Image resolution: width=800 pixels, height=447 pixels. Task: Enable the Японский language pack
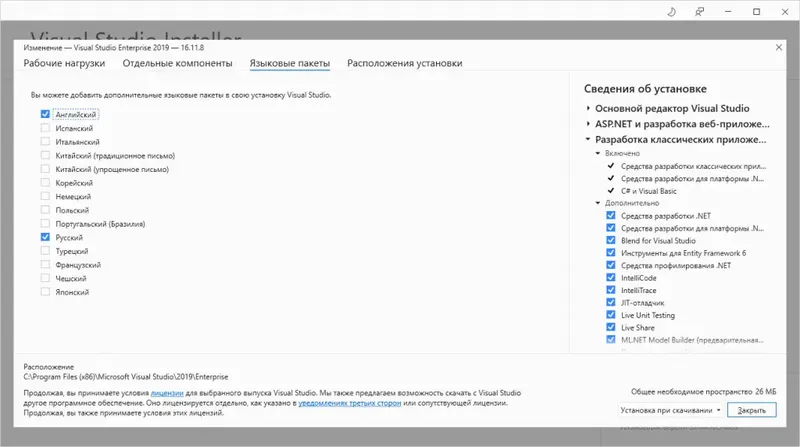tap(45, 292)
